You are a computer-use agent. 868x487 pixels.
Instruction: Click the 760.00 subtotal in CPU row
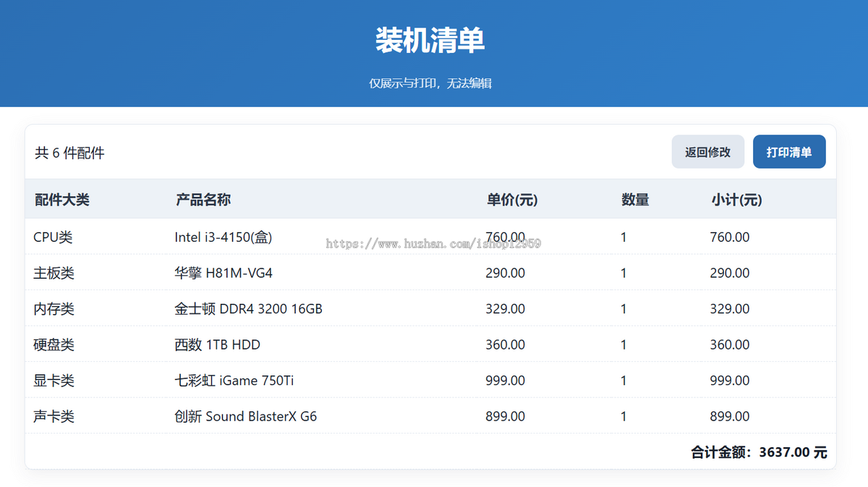[x=730, y=237]
